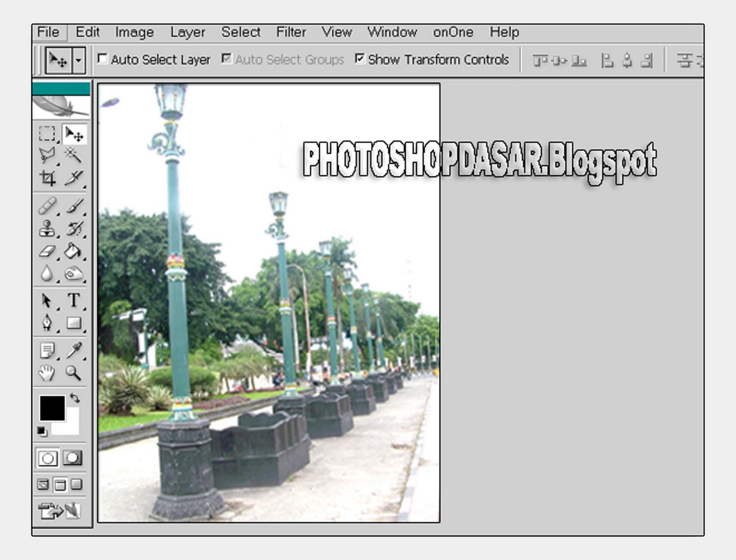736x560 pixels.
Task: Uncheck Show Transform Controls
Action: (360, 59)
